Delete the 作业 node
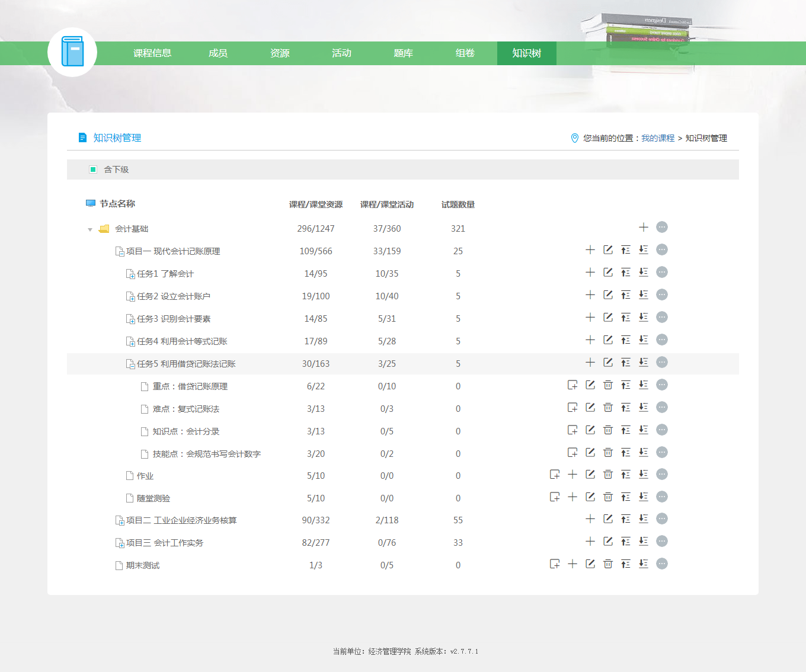The height and width of the screenshot is (672, 806). 608,474
